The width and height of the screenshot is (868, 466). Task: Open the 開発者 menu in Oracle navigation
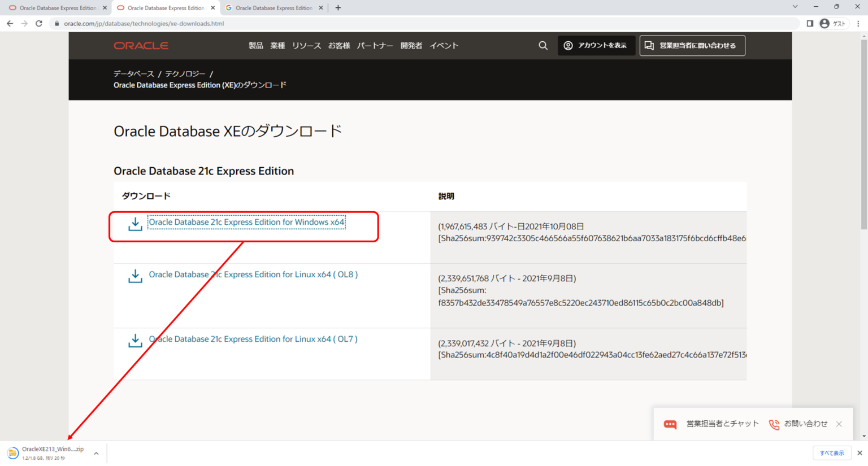click(410, 45)
